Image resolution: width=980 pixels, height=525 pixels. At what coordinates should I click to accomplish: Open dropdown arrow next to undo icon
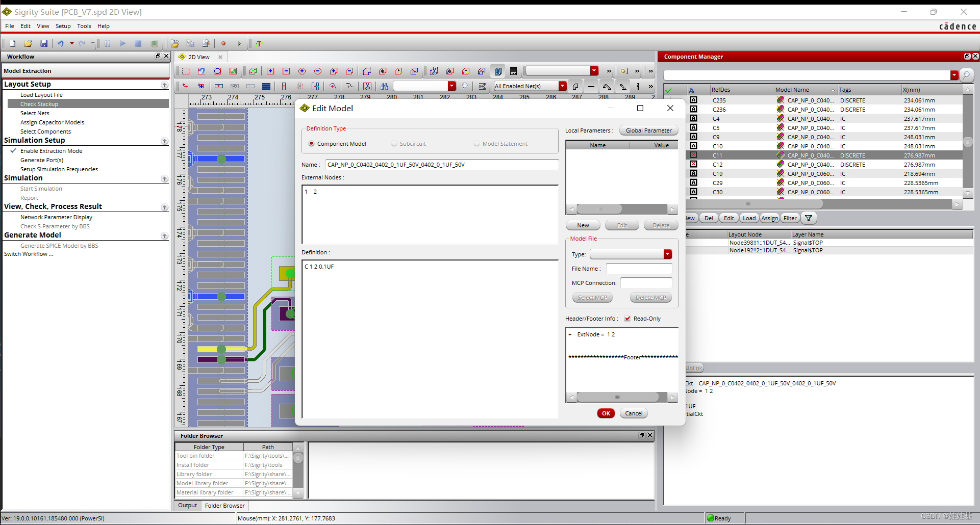tap(72, 44)
